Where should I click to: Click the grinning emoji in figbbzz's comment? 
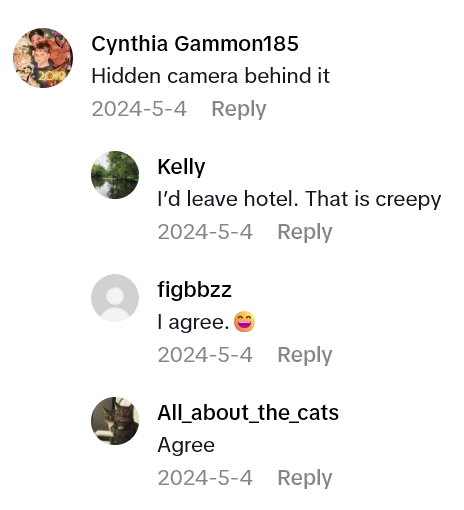coord(244,322)
